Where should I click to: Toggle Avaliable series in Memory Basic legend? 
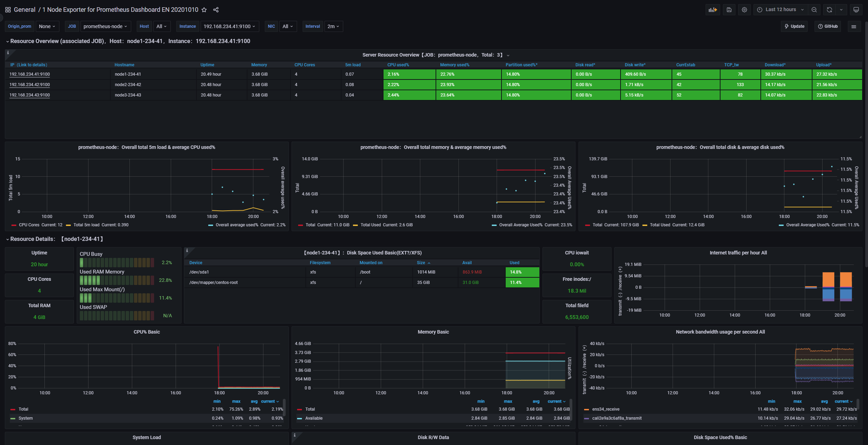coord(314,418)
